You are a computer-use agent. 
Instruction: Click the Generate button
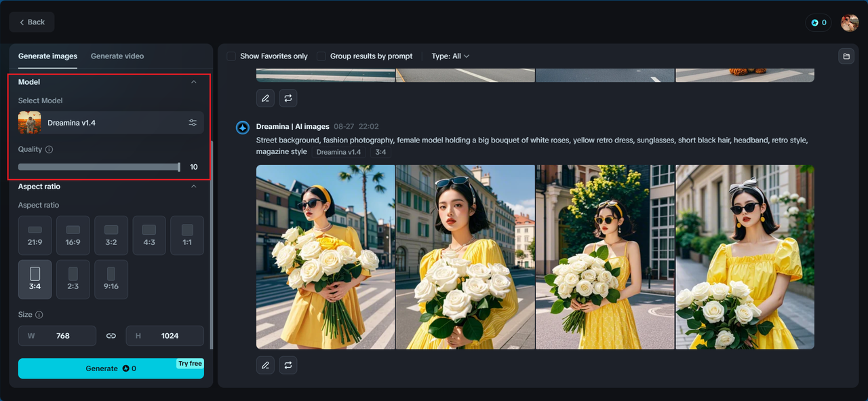pos(111,368)
